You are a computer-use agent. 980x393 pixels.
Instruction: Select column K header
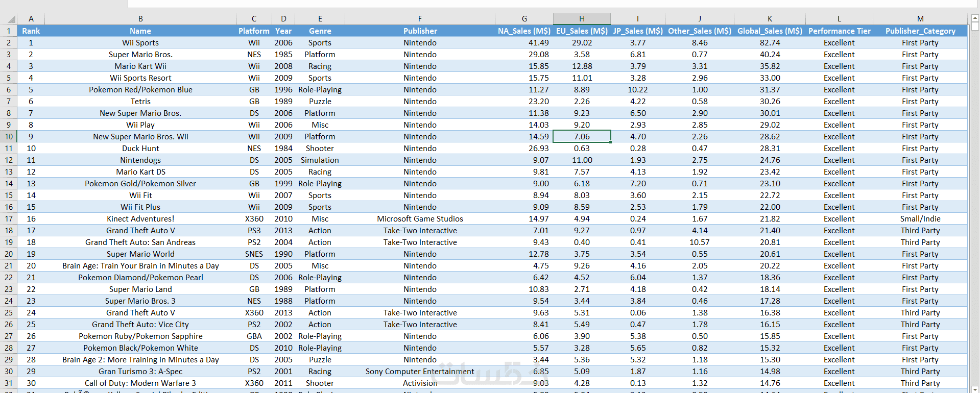pos(770,19)
